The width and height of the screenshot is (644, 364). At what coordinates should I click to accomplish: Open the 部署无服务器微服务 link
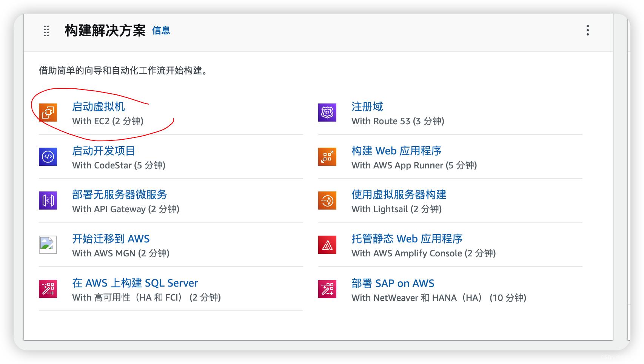point(120,194)
